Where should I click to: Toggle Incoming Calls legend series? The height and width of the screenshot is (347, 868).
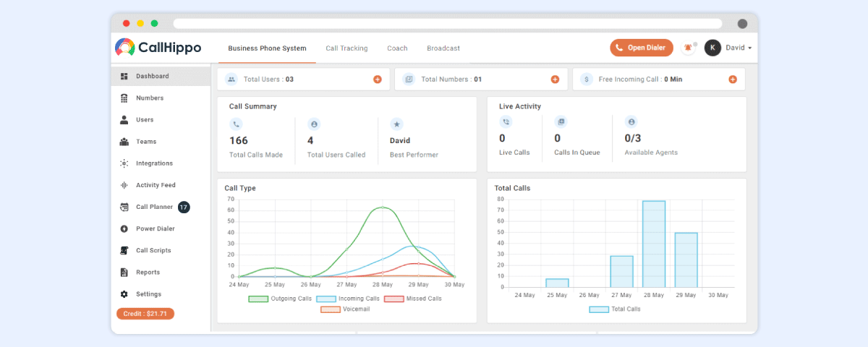(x=348, y=299)
